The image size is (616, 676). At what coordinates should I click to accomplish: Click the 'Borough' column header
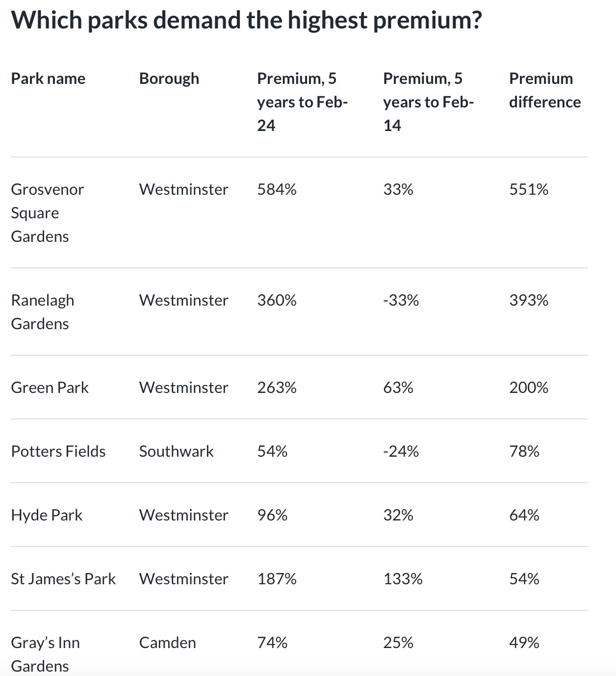[x=169, y=78]
